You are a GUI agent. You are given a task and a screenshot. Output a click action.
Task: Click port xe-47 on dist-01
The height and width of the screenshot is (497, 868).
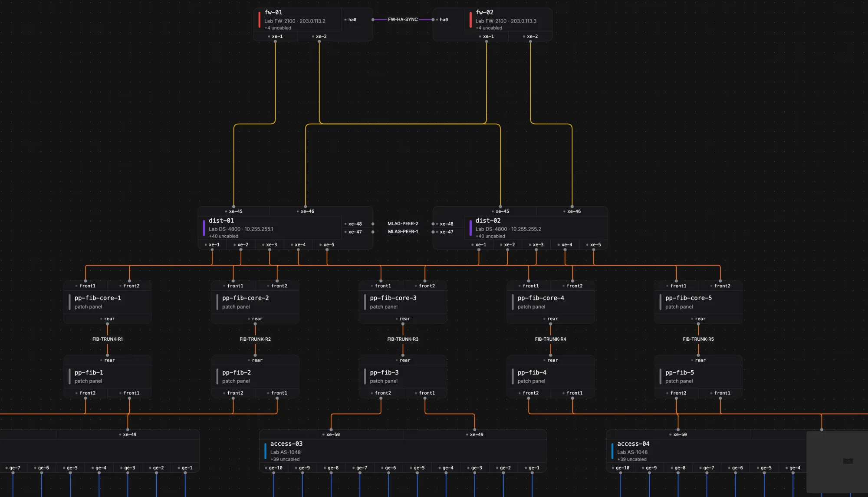(353, 232)
